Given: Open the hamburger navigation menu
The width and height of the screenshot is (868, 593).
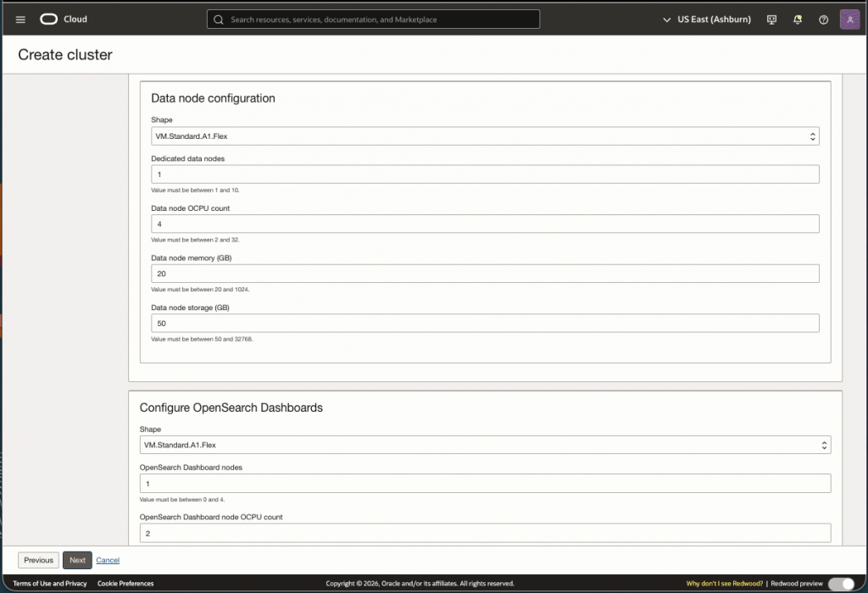Looking at the screenshot, I should (20, 19).
